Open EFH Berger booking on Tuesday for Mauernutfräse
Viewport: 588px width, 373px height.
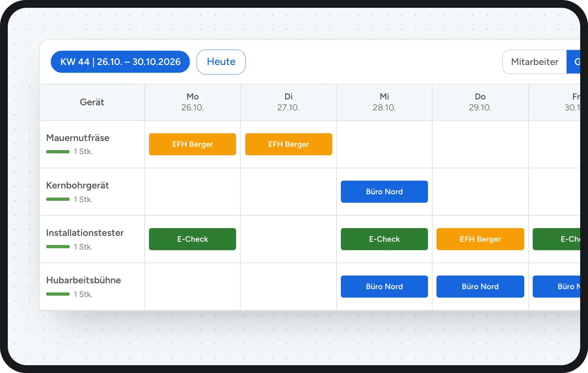[x=289, y=144]
